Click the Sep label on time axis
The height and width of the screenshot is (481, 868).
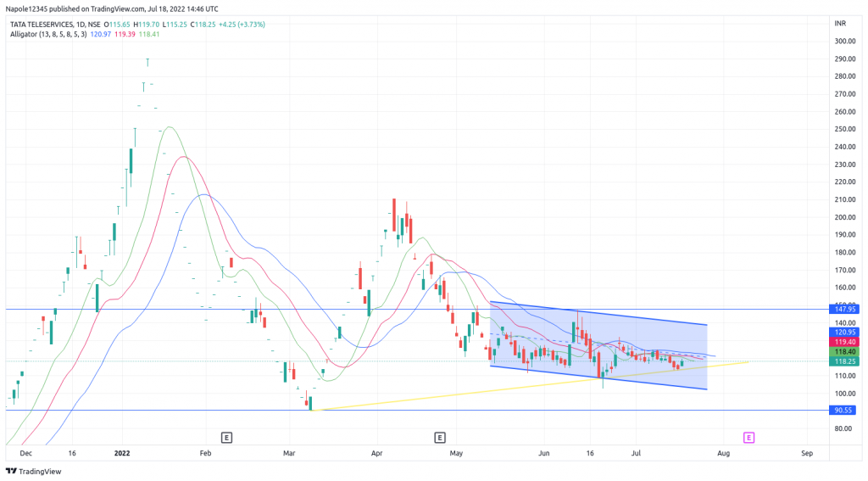807,453
